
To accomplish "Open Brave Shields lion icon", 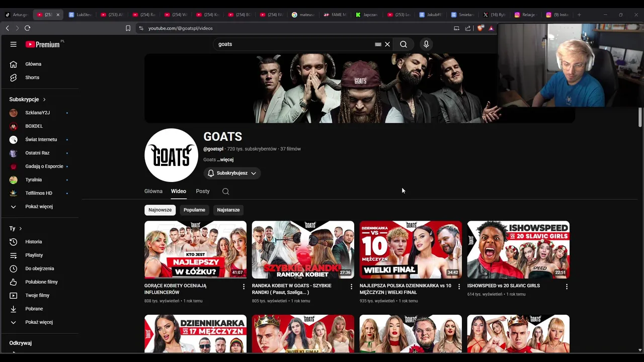I will point(479,28).
